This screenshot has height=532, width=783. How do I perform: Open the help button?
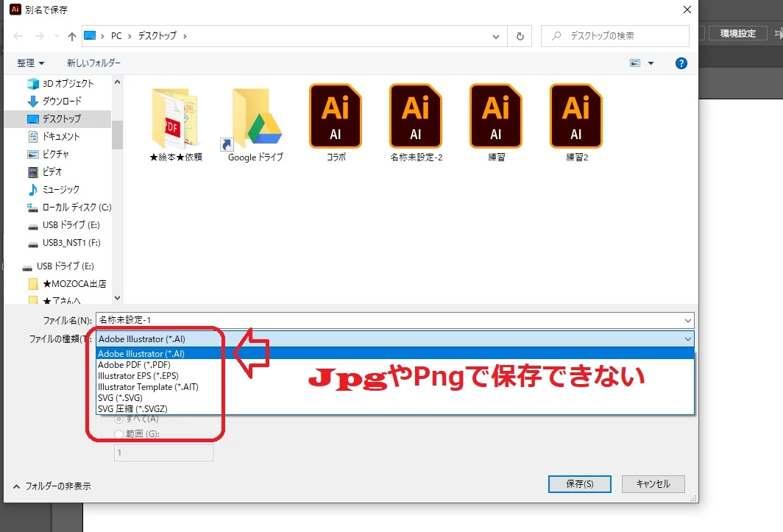pyautogui.click(x=681, y=63)
